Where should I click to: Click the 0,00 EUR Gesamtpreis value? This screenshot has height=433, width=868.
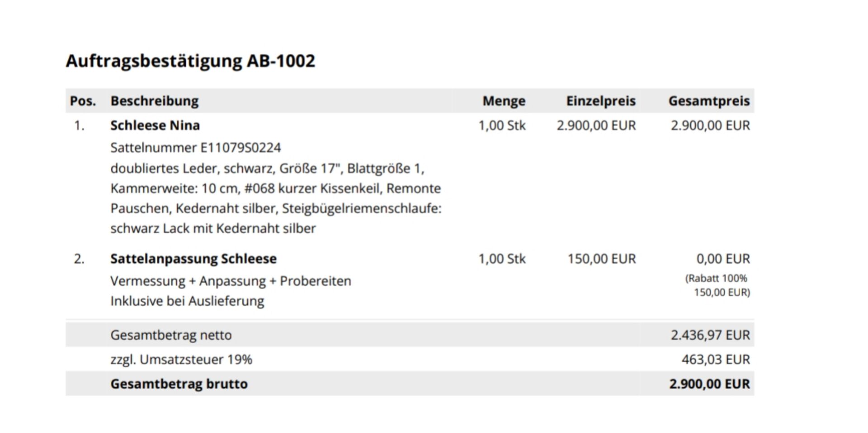coord(723,259)
